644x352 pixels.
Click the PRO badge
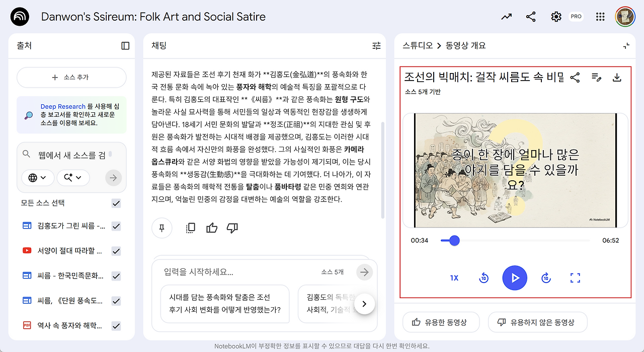[x=576, y=17]
